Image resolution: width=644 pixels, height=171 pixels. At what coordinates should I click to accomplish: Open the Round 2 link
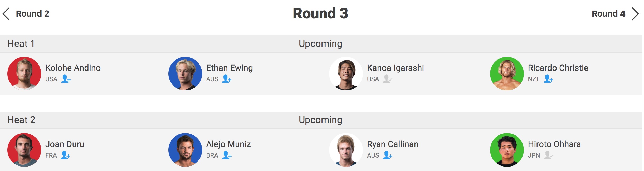point(32,14)
